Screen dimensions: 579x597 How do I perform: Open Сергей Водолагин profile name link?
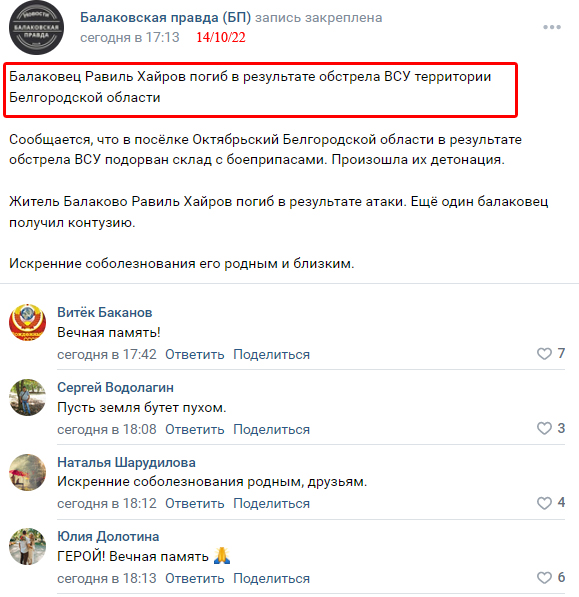[115, 387]
